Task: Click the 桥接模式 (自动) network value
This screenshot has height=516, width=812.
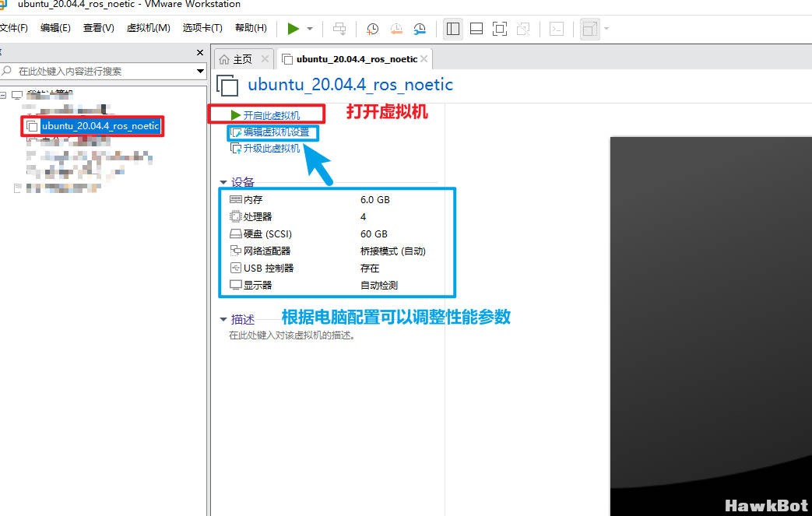Action: [x=393, y=251]
